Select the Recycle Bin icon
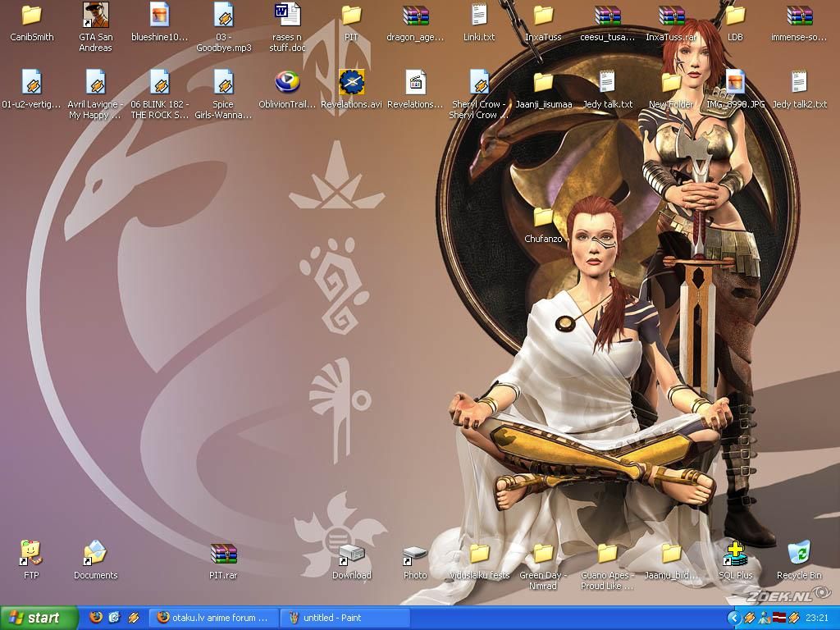 (799, 553)
